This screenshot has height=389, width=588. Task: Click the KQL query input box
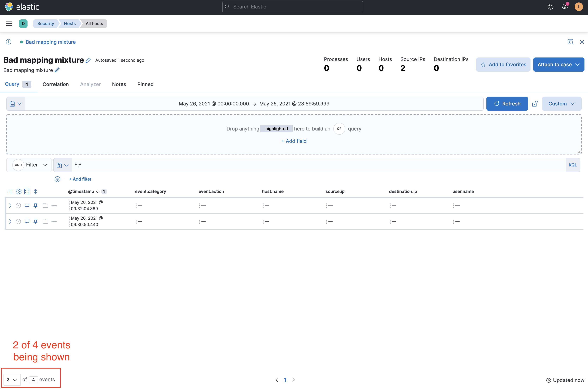click(319, 165)
